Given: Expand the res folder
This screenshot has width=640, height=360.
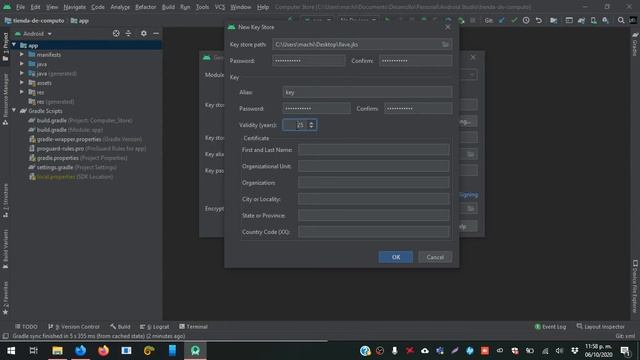Looking at the screenshot, I should click(22, 92).
